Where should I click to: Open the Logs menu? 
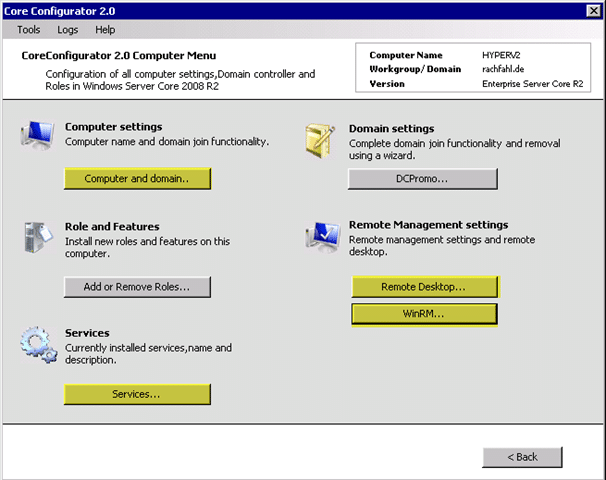click(x=68, y=30)
